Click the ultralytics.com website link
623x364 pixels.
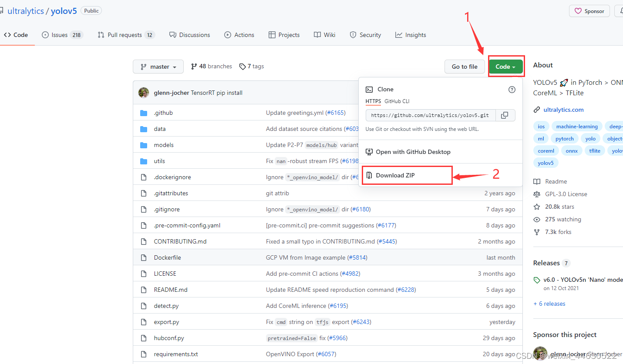(x=564, y=110)
